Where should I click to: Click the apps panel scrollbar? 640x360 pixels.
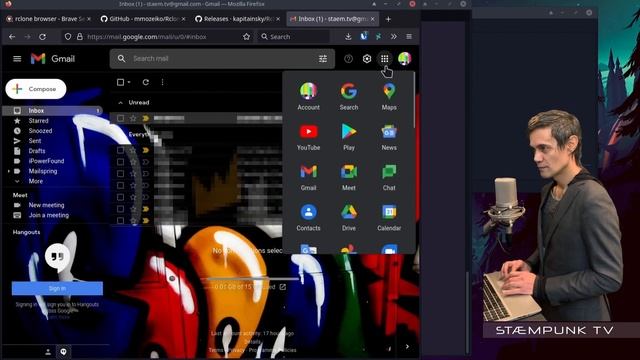[x=414, y=100]
